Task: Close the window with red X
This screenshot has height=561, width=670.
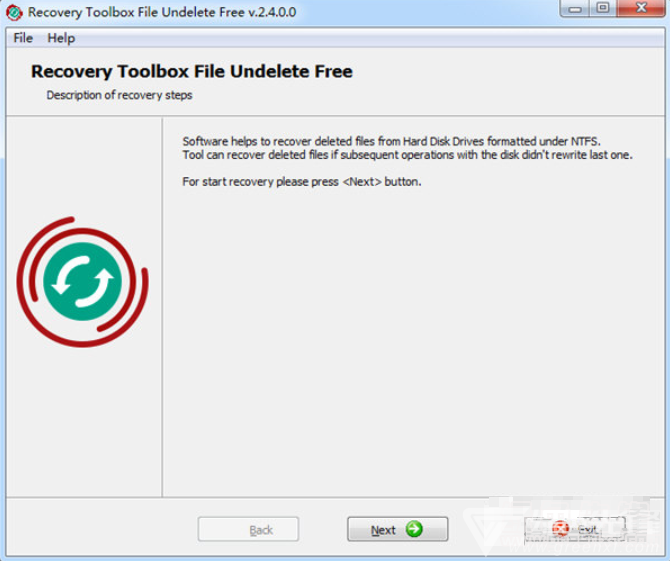Action: (x=641, y=9)
